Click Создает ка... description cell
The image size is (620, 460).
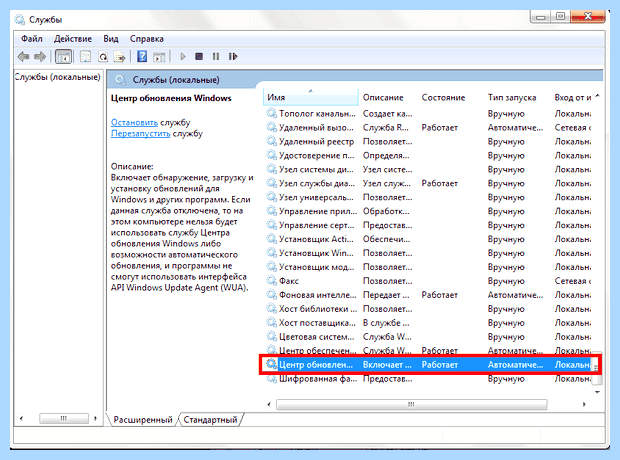(x=388, y=114)
